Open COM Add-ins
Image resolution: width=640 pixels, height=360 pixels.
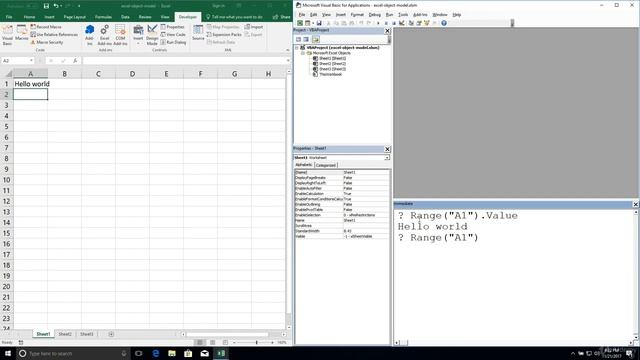120,35
